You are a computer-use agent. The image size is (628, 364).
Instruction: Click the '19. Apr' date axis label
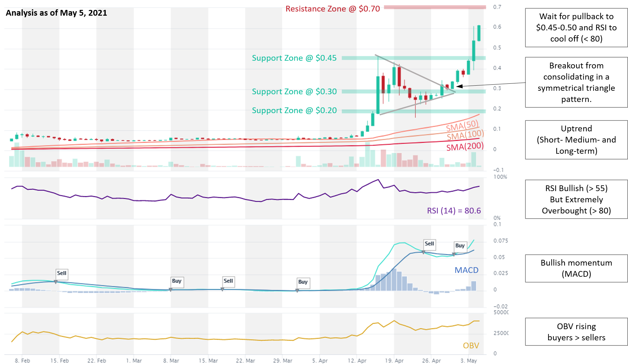394,360
